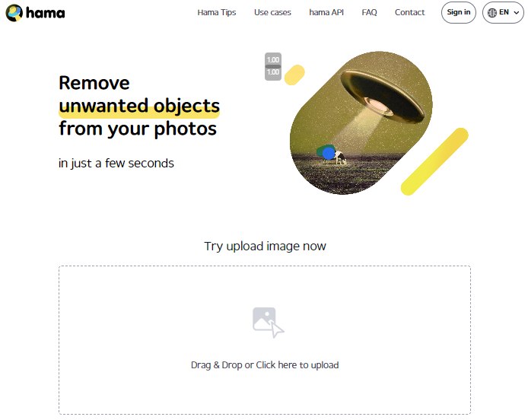Open the Hama Tips menu item
The width and height of the screenshot is (528, 420).
[x=217, y=12]
